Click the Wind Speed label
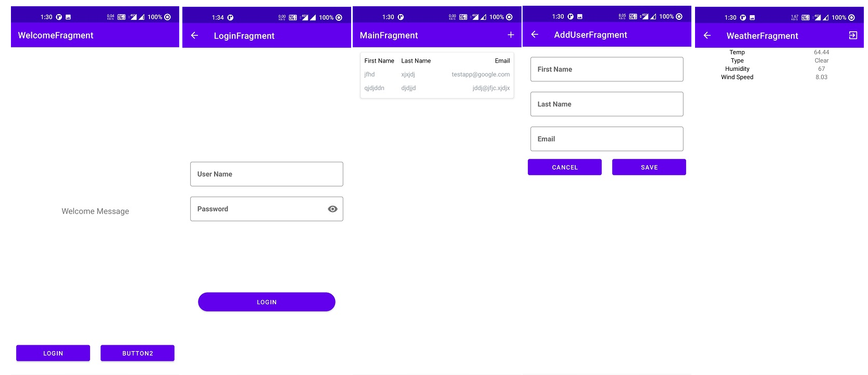 coord(737,77)
